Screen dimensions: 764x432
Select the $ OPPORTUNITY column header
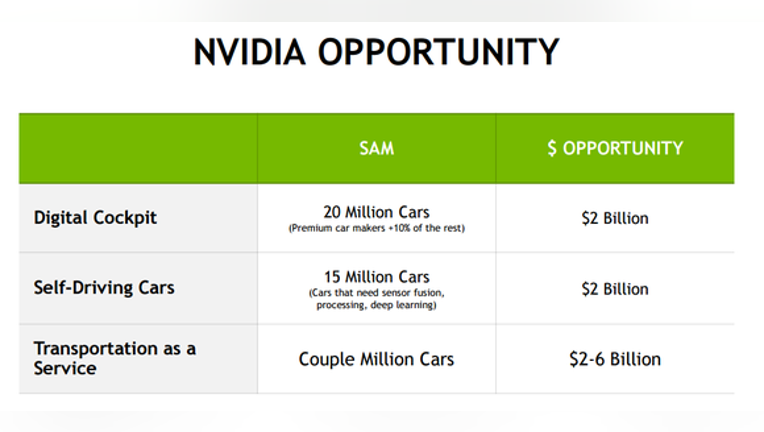point(615,148)
